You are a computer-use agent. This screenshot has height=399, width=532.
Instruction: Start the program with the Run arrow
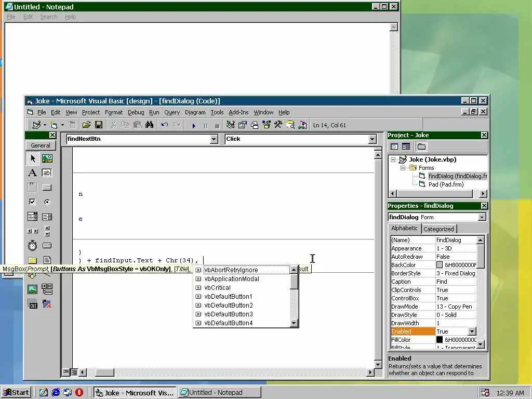194,126
